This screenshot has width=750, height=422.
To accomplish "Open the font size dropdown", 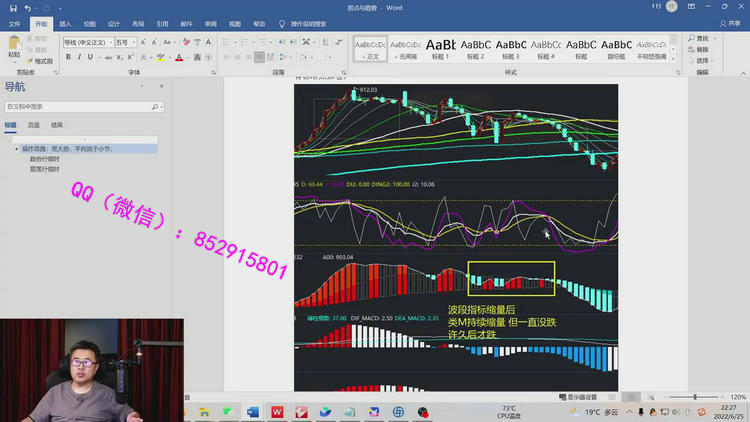I will click(134, 43).
